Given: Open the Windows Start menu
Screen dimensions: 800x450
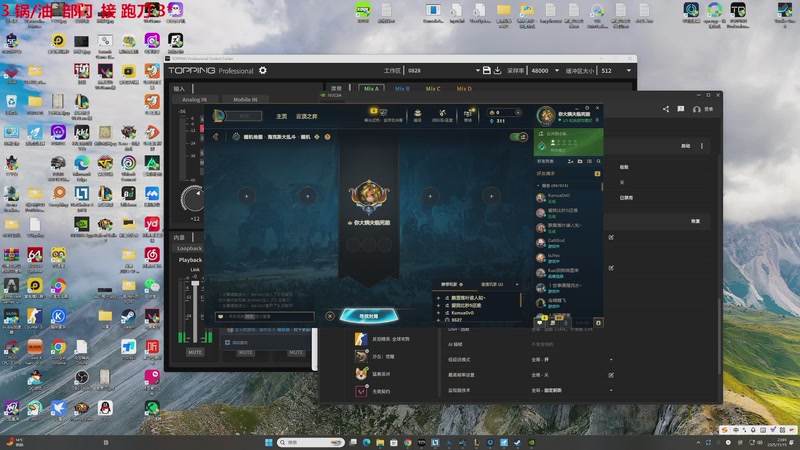Looking at the screenshot, I should 268,442.
